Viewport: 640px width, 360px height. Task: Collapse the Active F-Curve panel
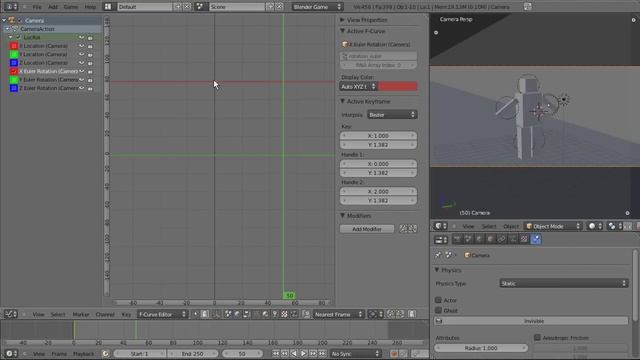(x=342, y=31)
